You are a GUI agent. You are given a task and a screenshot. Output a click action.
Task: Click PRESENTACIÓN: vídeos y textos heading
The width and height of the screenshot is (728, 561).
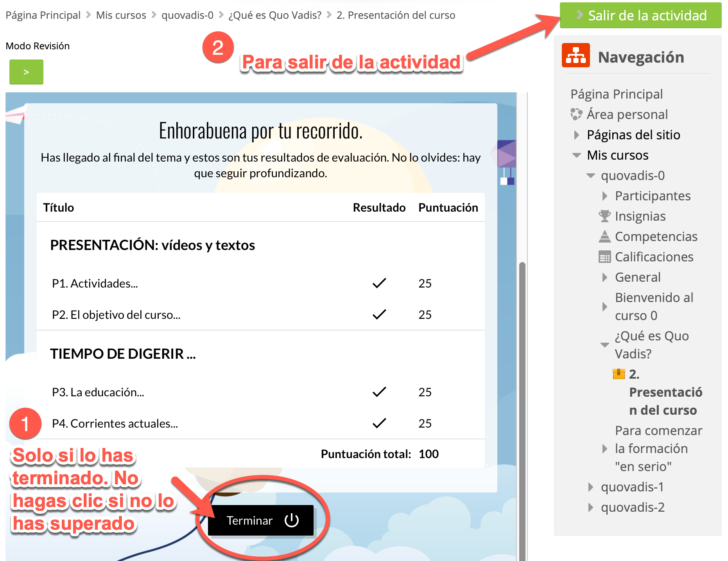click(152, 245)
